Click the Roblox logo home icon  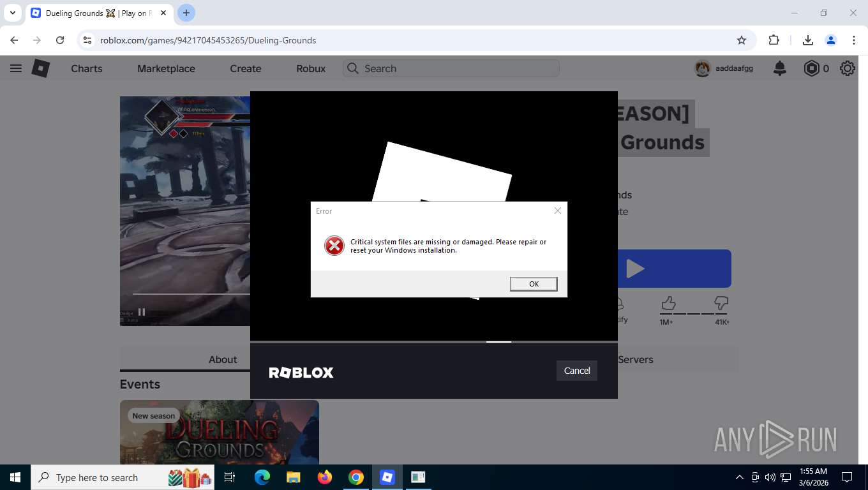coord(41,68)
